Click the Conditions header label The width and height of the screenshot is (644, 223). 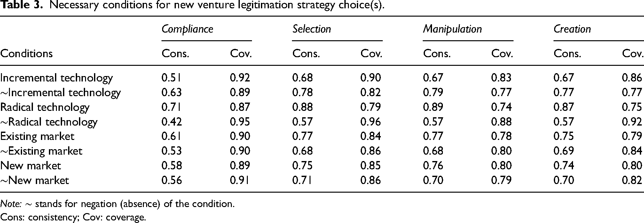(x=27, y=53)
